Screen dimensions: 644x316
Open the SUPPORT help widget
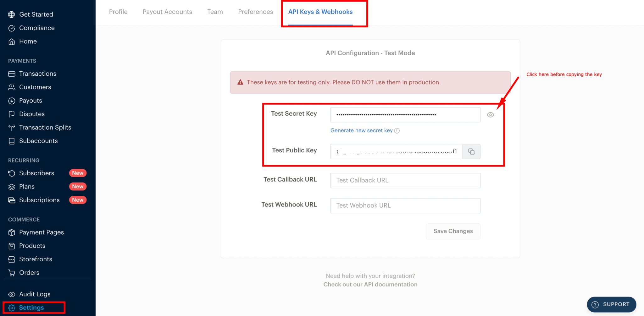point(610,304)
